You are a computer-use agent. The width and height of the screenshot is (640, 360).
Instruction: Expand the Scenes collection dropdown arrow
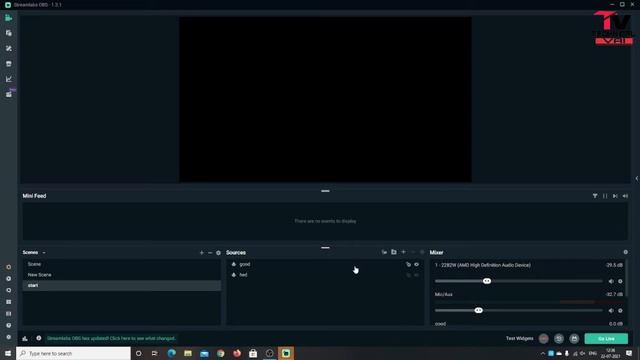coord(44,253)
